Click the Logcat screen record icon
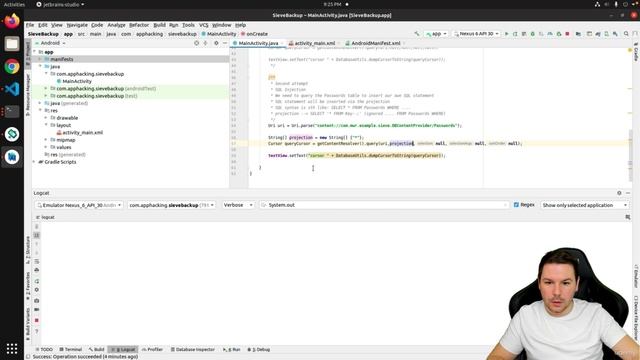 (x=37, y=310)
